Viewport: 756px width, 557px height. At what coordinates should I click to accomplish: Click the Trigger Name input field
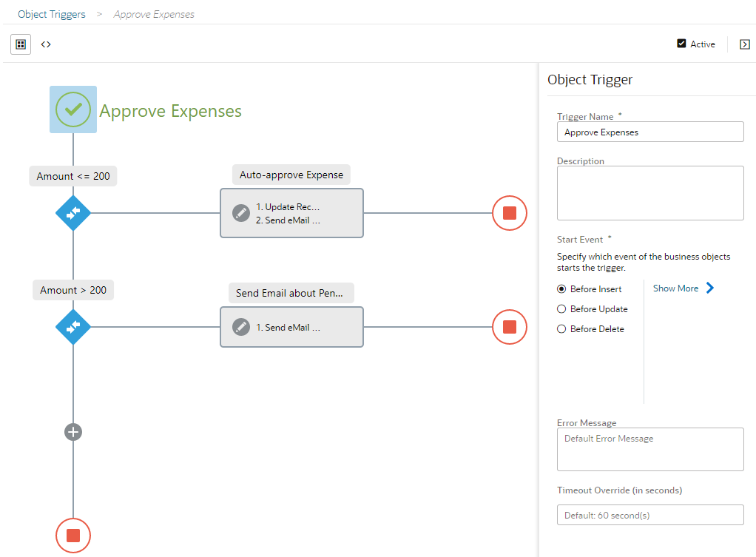click(650, 132)
